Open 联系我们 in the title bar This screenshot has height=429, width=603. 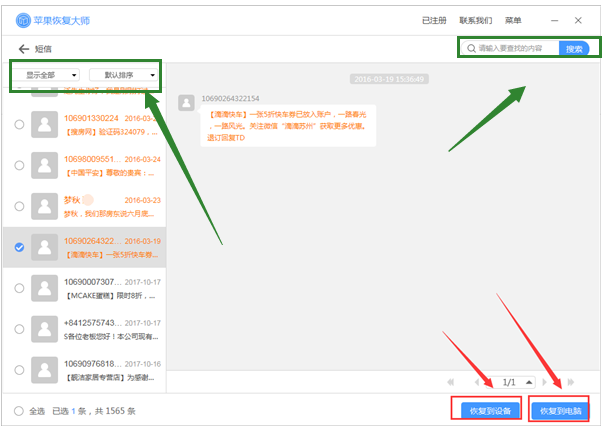pyautogui.click(x=476, y=20)
